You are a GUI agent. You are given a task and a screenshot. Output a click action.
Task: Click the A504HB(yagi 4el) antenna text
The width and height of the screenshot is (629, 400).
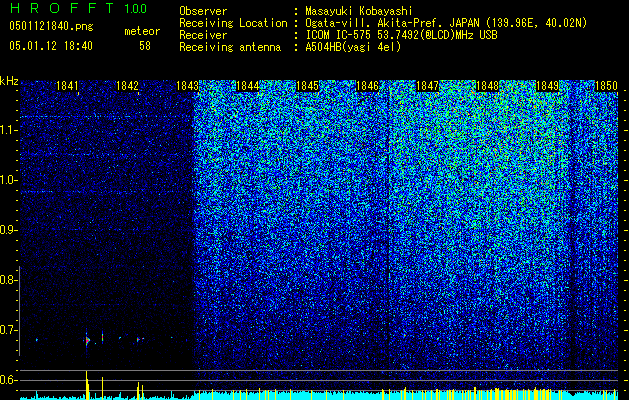pos(353,47)
